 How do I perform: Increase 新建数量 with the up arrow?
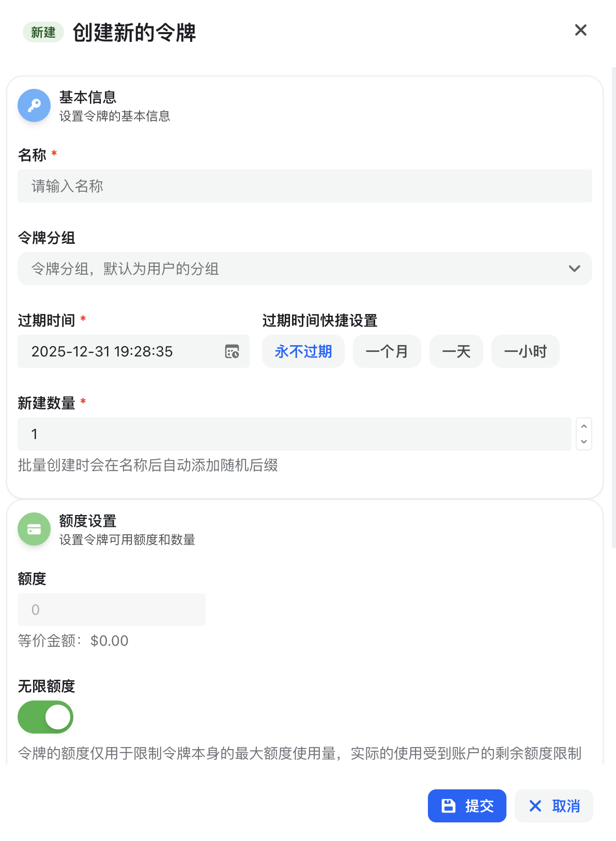pyautogui.click(x=584, y=426)
